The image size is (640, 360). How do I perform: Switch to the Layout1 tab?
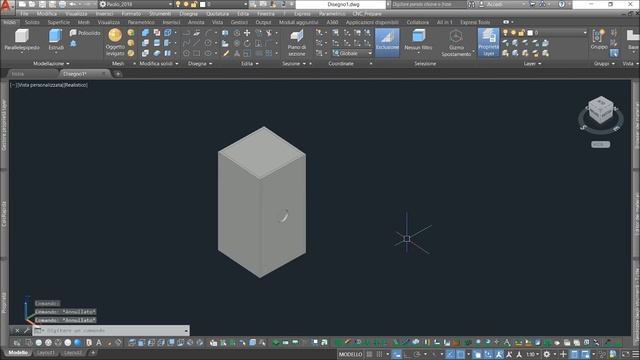click(x=46, y=353)
